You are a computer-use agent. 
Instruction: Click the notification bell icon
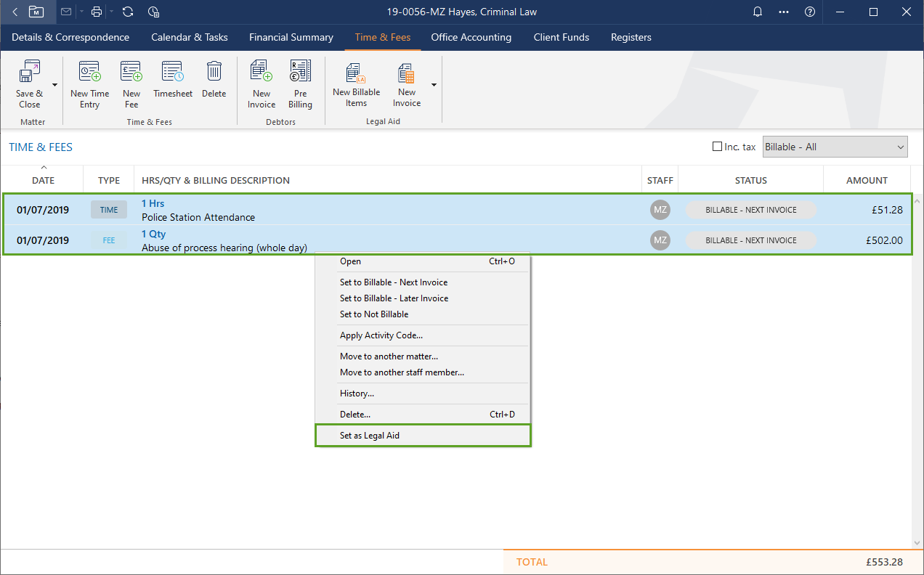(758, 12)
